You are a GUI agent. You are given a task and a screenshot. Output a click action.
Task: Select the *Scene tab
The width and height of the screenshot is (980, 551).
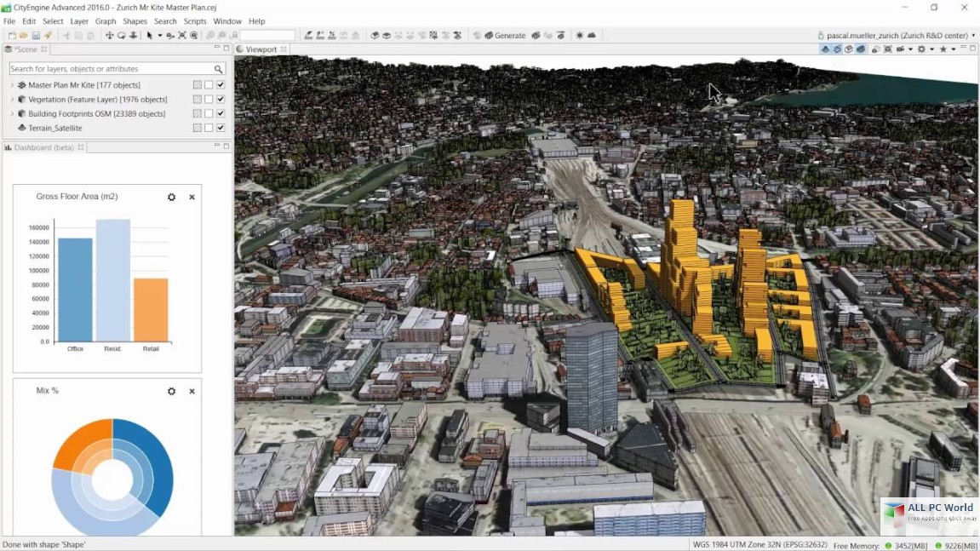(x=26, y=49)
